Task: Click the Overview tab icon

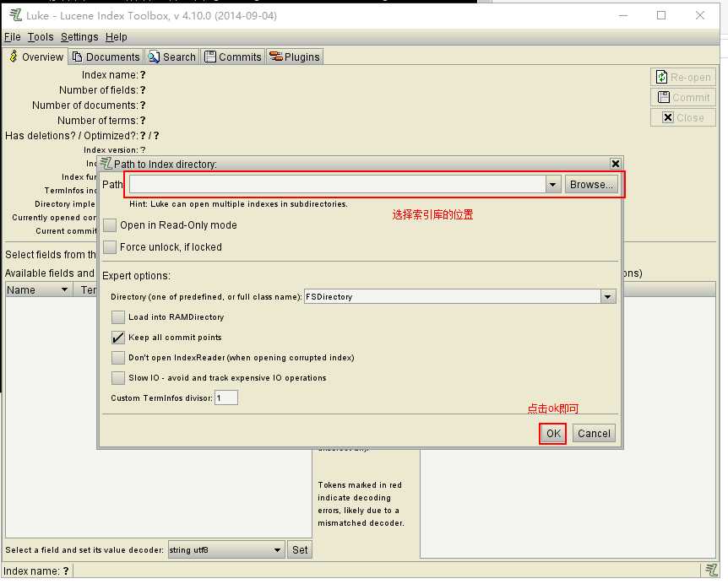Action: tap(14, 57)
